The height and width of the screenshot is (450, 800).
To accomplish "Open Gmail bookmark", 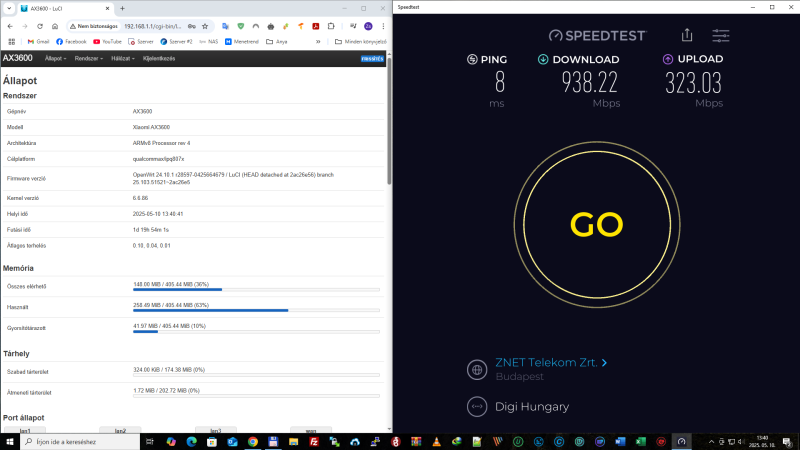I will point(38,42).
